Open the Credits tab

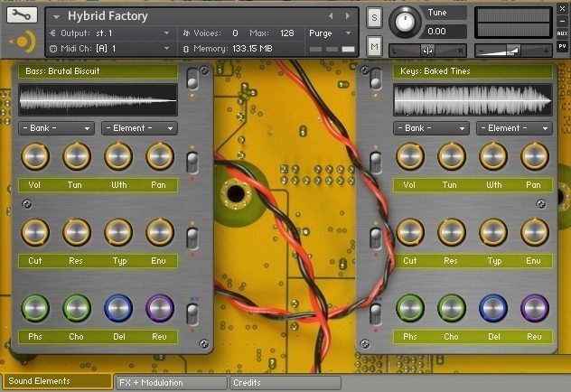coord(284,383)
